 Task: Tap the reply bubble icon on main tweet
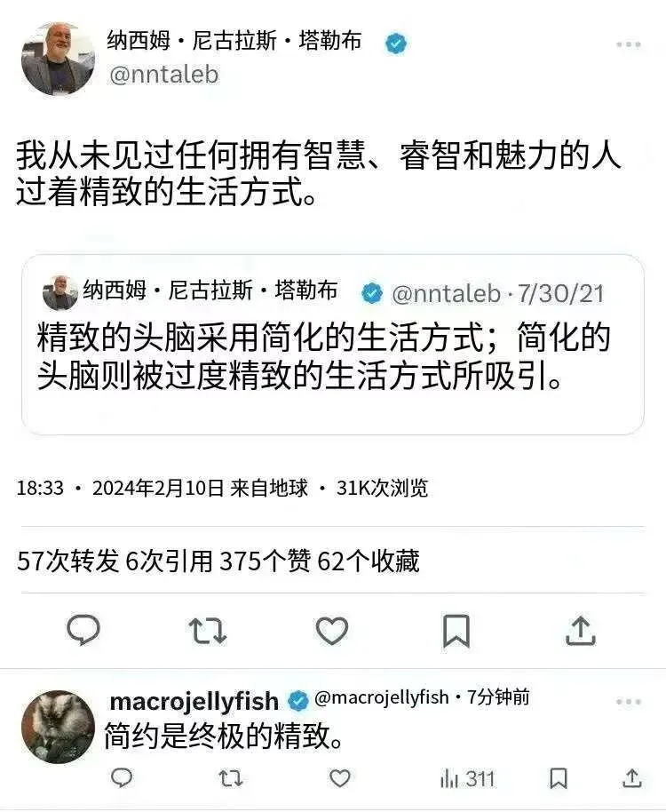click(83, 630)
